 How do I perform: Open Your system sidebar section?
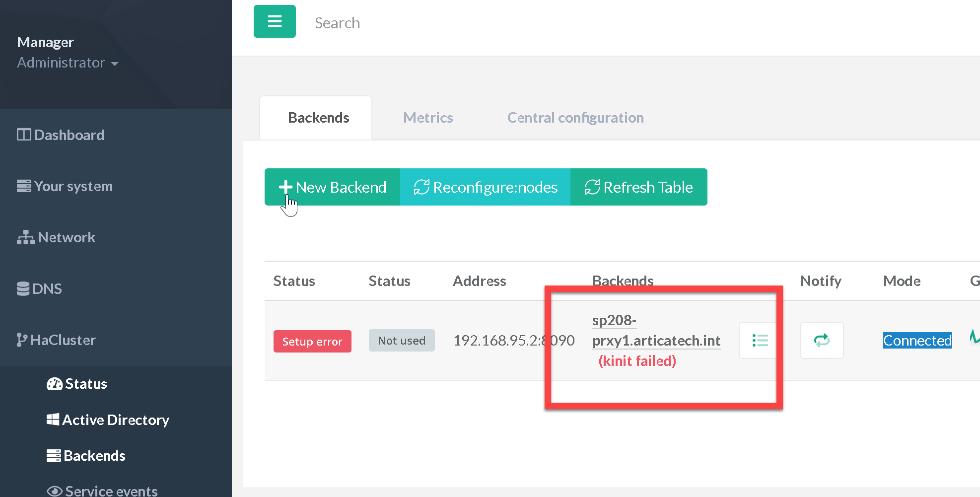[65, 186]
